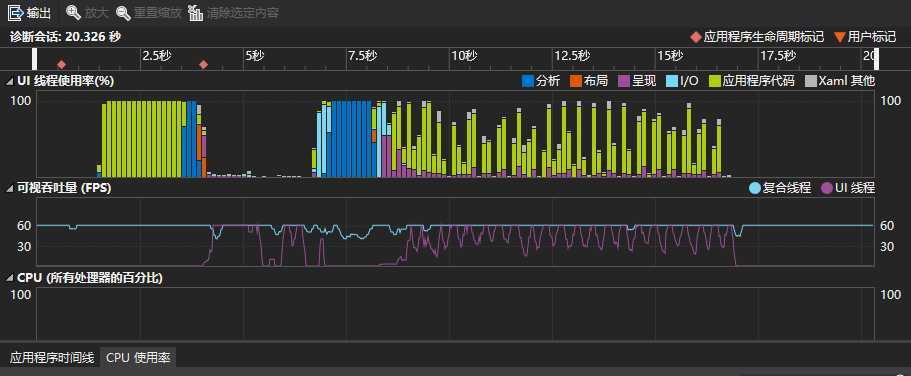Click the 清除选定内容 clear selection icon

pos(196,12)
